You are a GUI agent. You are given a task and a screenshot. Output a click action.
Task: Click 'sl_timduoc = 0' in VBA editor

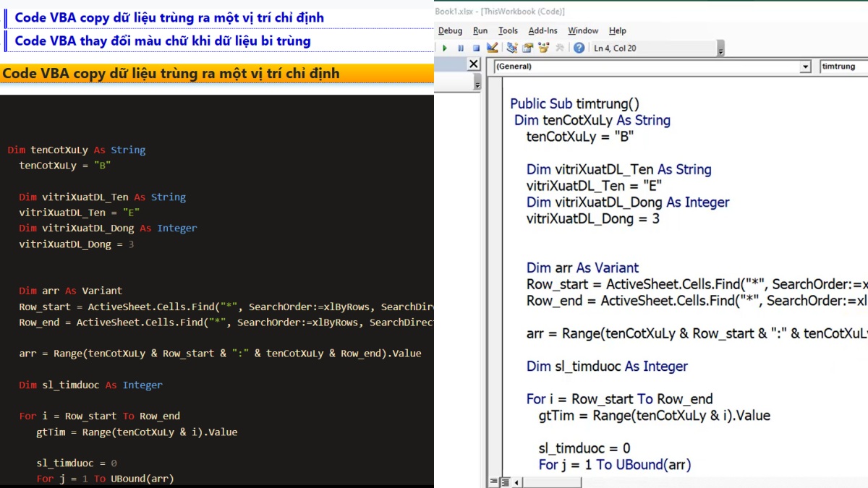coord(584,448)
